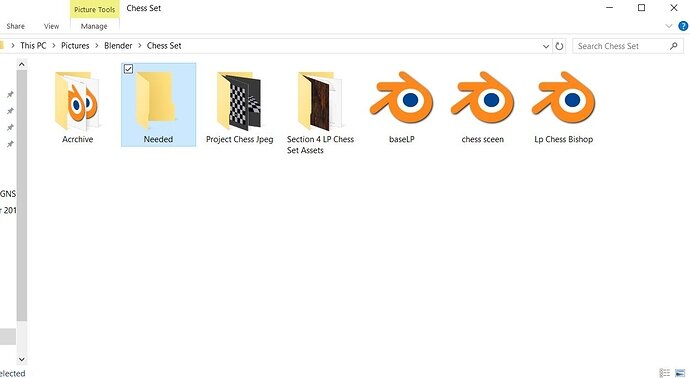
Task: Click the Lp Chess Bishop name label
Action: point(564,139)
